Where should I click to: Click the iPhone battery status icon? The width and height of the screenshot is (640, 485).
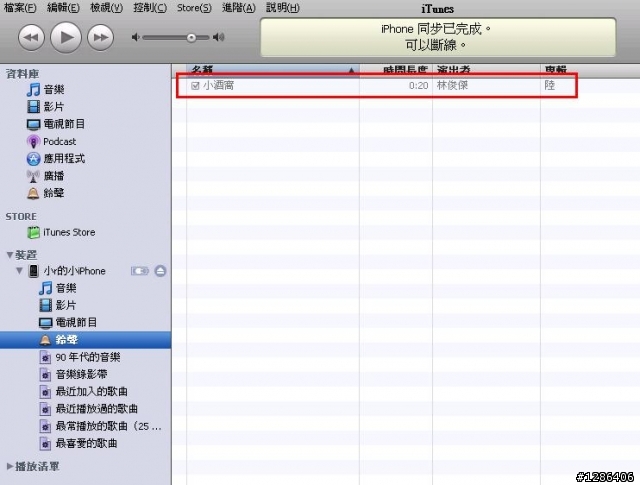(x=140, y=271)
